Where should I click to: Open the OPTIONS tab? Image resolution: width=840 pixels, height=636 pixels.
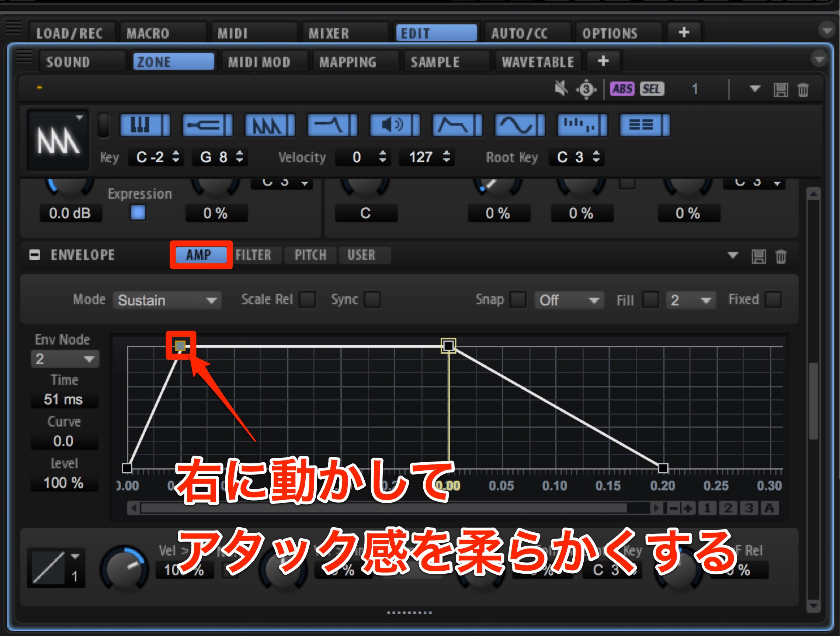(619, 33)
